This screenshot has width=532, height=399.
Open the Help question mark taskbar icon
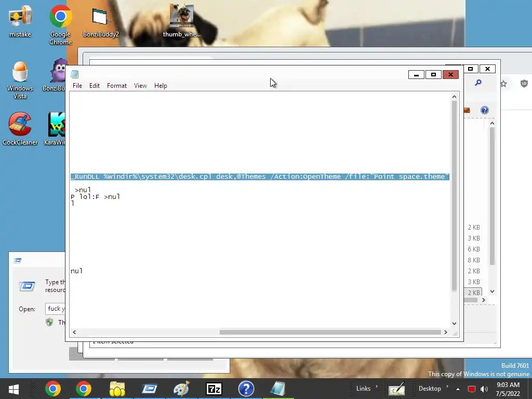(x=246, y=389)
